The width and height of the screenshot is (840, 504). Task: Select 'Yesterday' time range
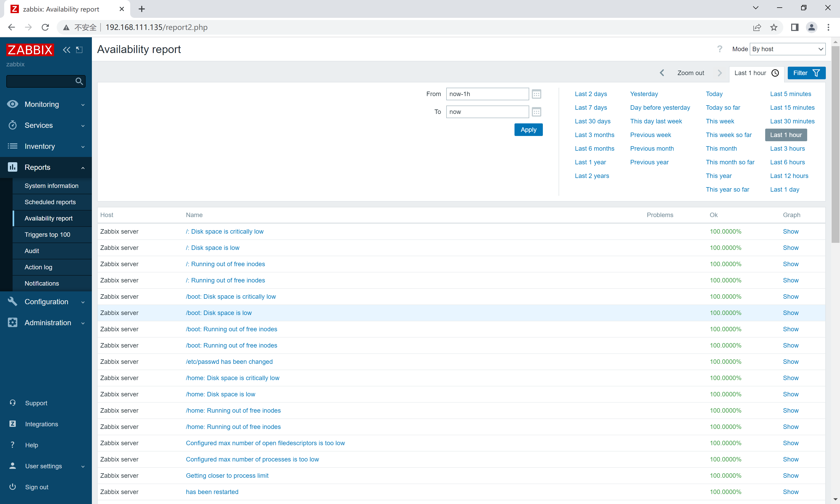coord(644,94)
